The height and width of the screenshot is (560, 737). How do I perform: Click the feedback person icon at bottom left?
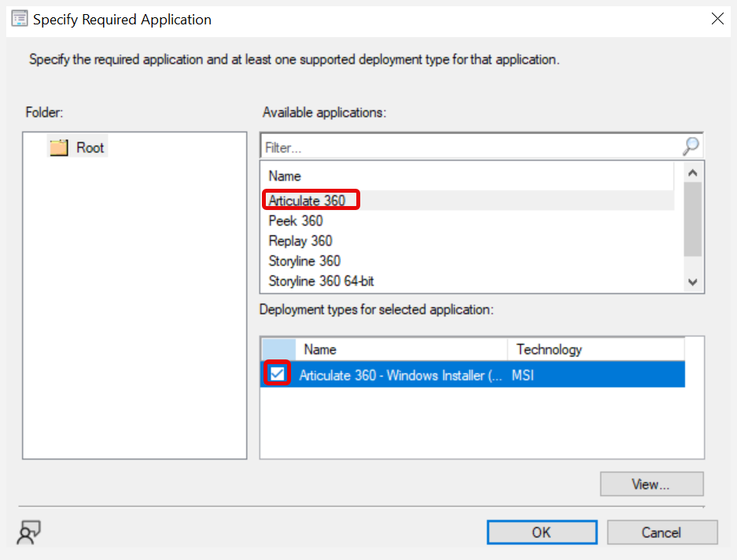(28, 532)
